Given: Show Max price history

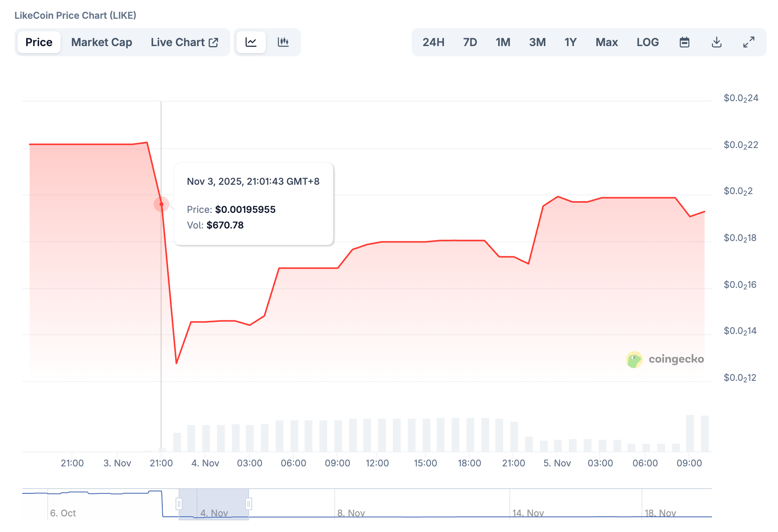Looking at the screenshot, I should coord(606,42).
